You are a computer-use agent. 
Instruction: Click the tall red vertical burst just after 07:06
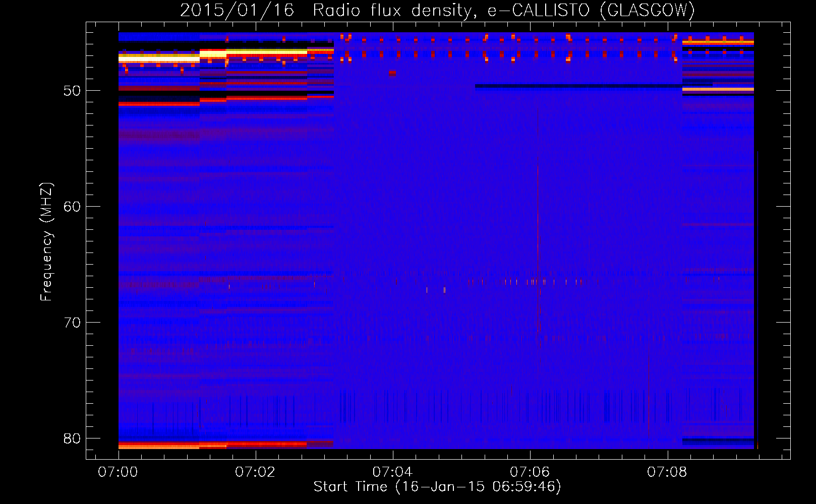538,227
